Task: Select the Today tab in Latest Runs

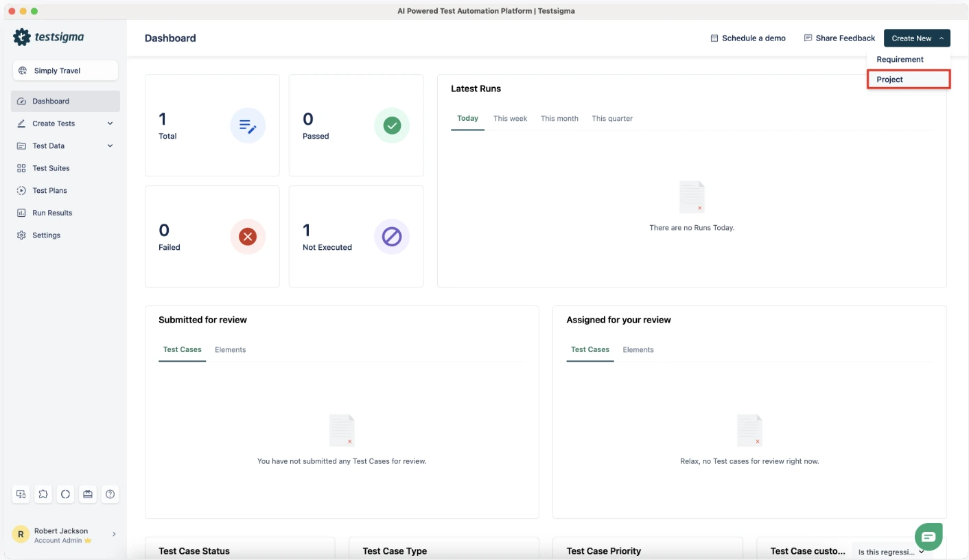Action: click(467, 119)
